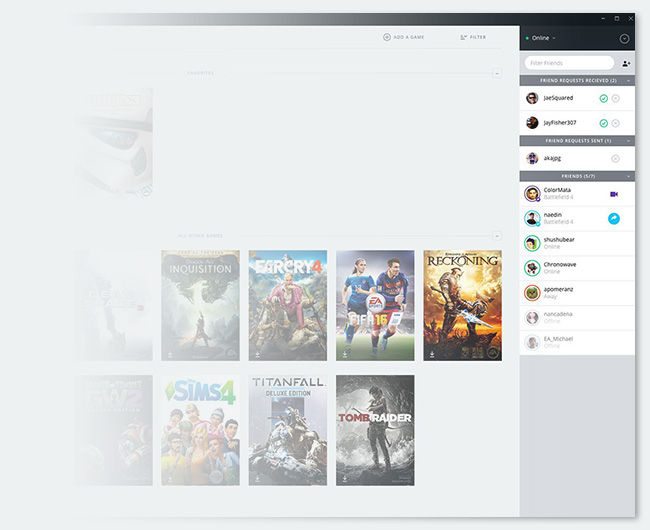Open Reckoning game tile

click(x=463, y=305)
